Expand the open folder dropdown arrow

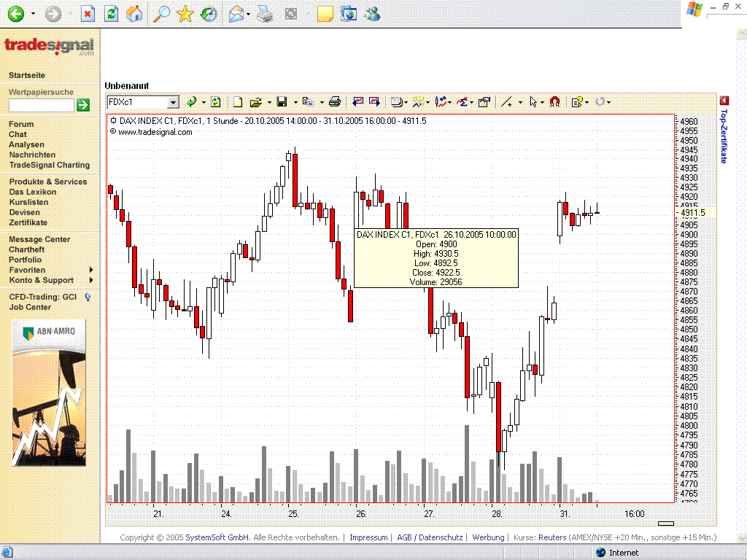(x=268, y=103)
